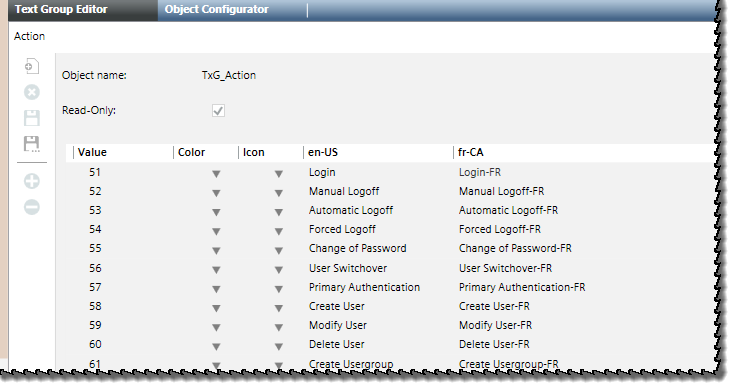Click the New object icon in sidebar
Image resolution: width=737 pixels, height=391 pixels.
coord(31,66)
